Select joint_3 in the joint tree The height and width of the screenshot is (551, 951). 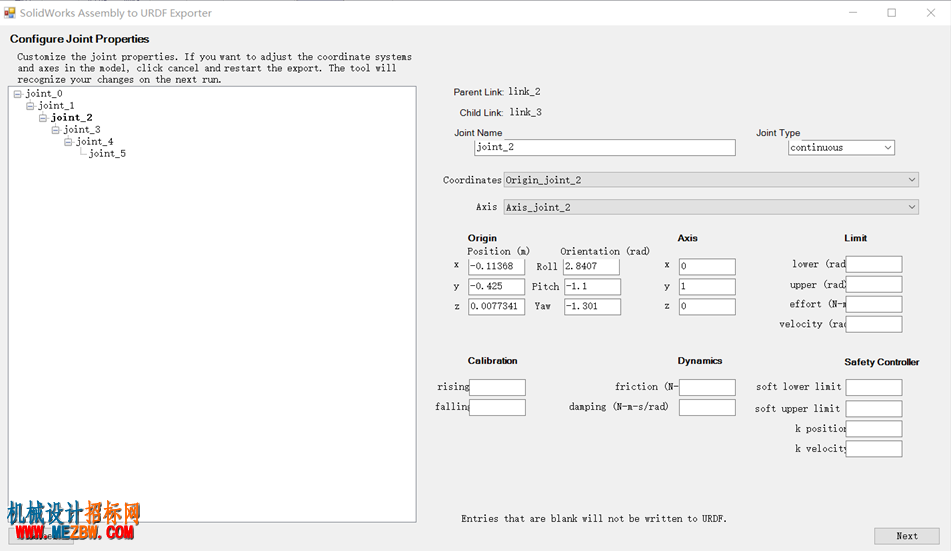(x=82, y=130)
